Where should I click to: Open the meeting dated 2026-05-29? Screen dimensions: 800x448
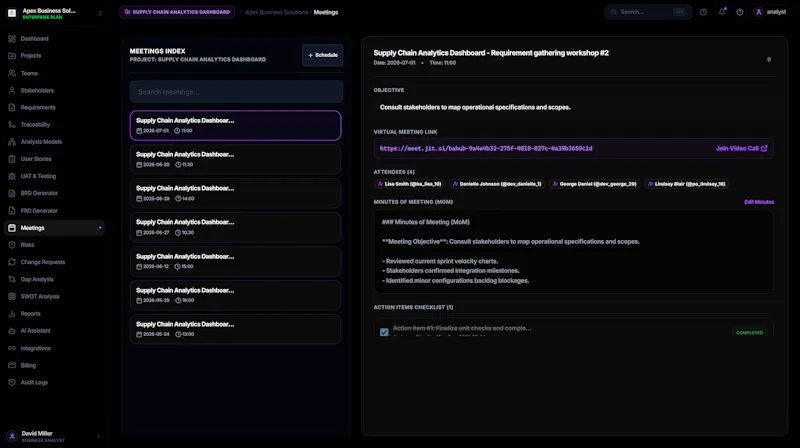235,295
